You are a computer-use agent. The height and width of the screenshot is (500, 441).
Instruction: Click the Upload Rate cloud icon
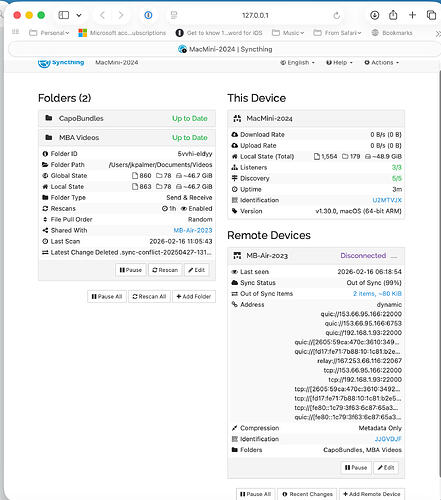235,146
